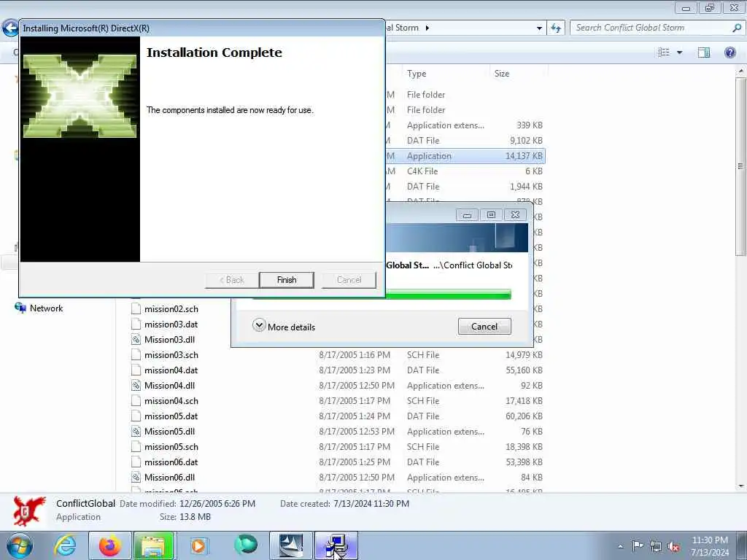Select file Mission05.dll

169,432
